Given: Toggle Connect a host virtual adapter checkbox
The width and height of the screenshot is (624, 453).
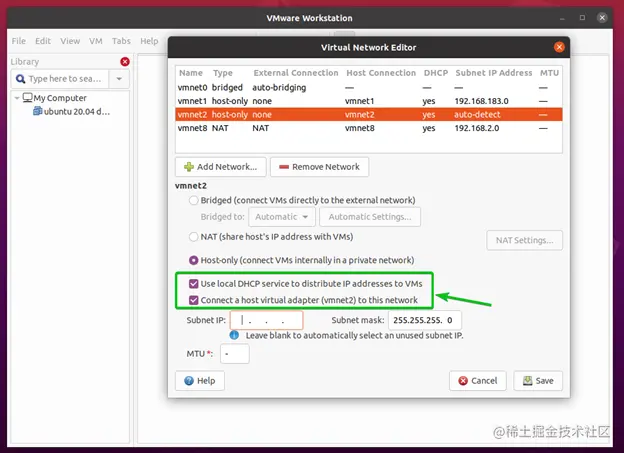Looking at the screenshot, I should (x=194, y=300).
